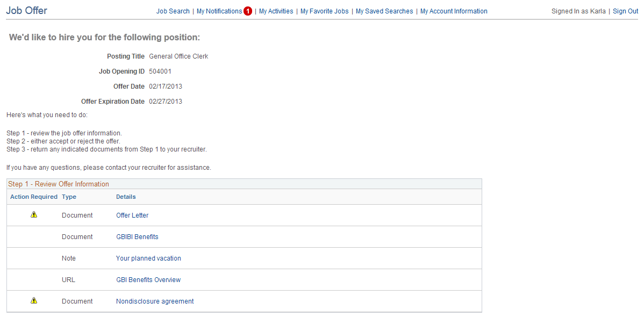The image size is (644, 317).
Task: Click the Details column header
Action: (125, 197)
